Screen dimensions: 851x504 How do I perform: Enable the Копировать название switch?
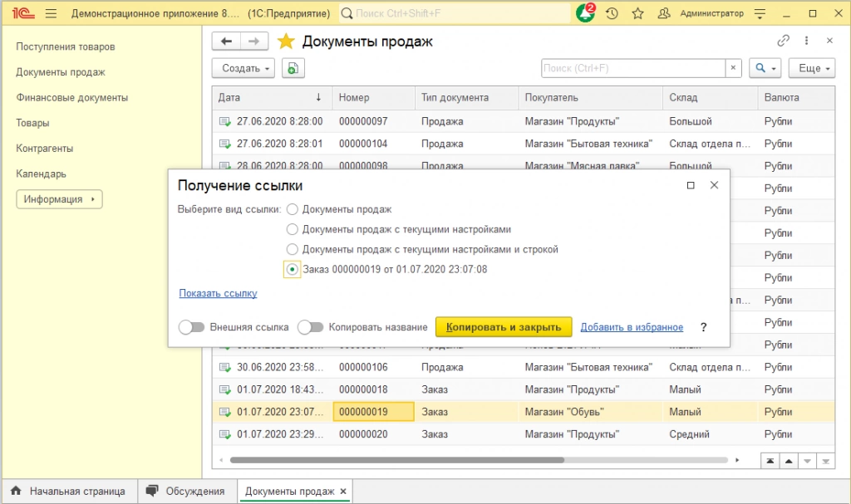click(310, 327)
